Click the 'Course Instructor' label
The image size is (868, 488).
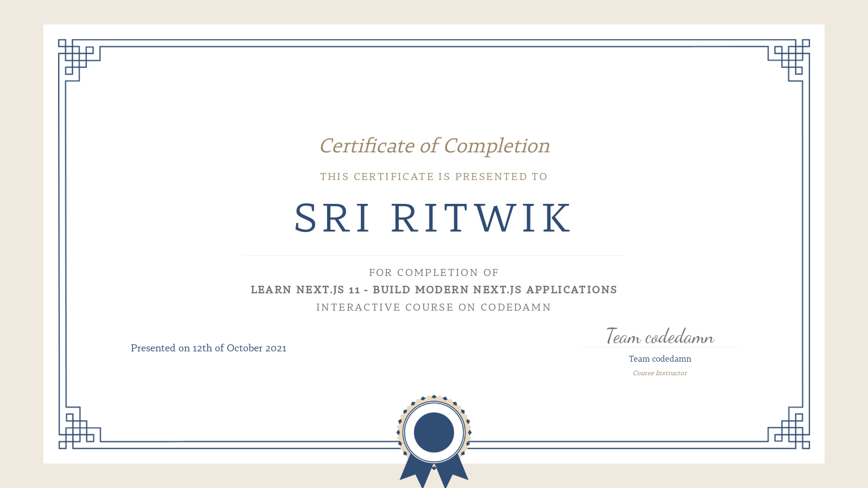pos(660,373)
